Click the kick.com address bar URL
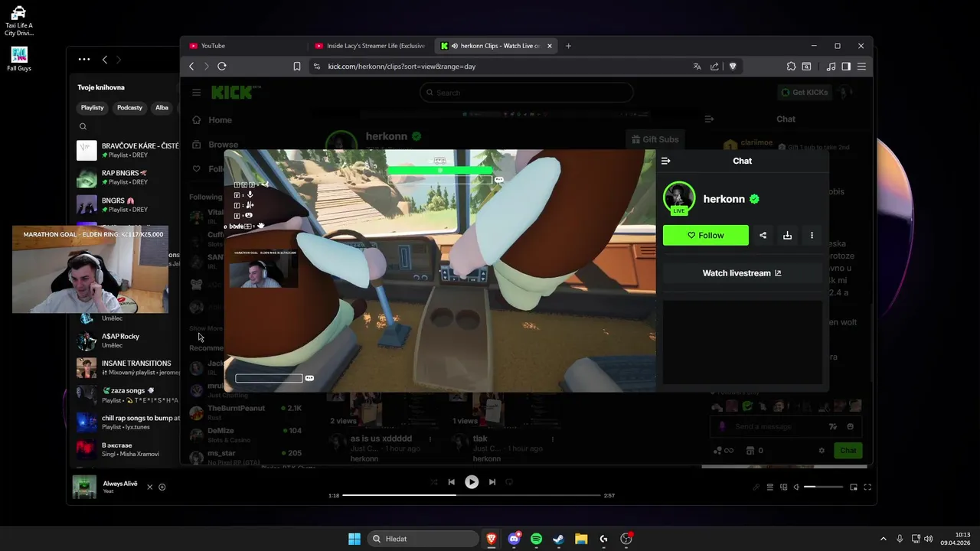 point(402,67)
